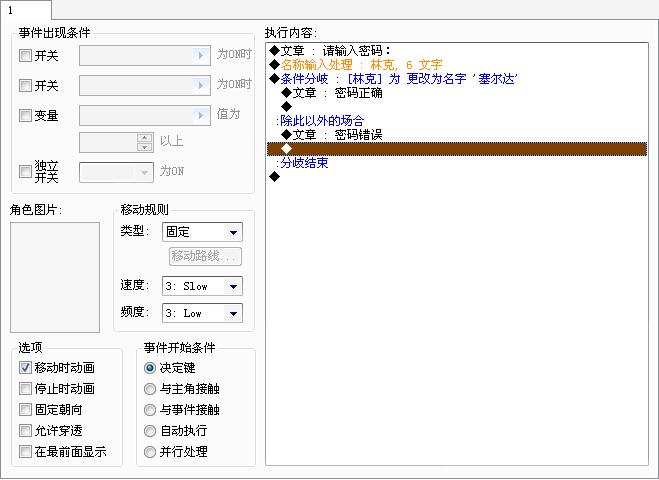
Task: Click the variable value input field before 以上
Action: click(108, 142)
